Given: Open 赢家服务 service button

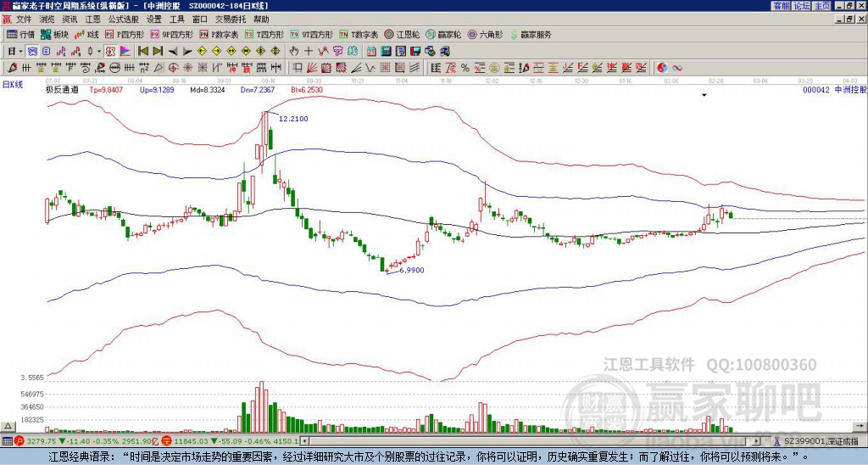Looking at the screenshot, I should (x=531, y=34).
